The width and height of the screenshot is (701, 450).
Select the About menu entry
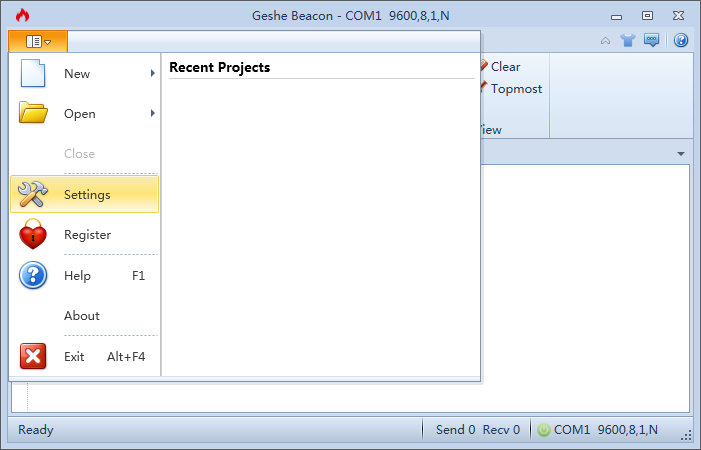84,315
